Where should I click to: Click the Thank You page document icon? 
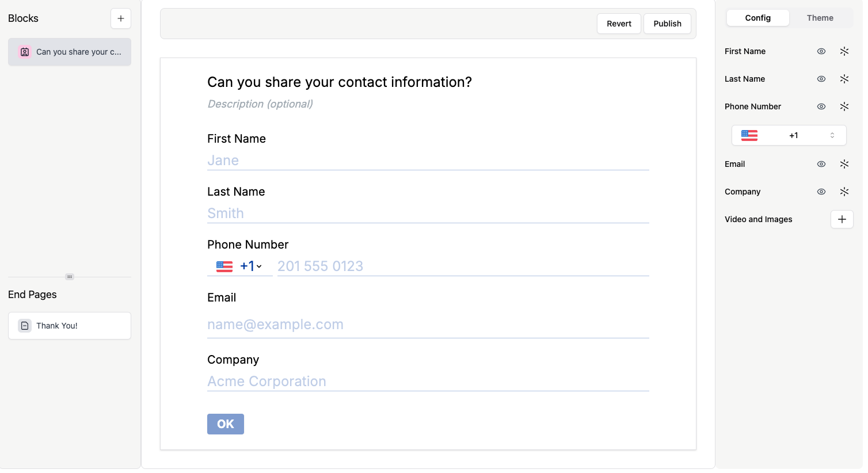24,325
